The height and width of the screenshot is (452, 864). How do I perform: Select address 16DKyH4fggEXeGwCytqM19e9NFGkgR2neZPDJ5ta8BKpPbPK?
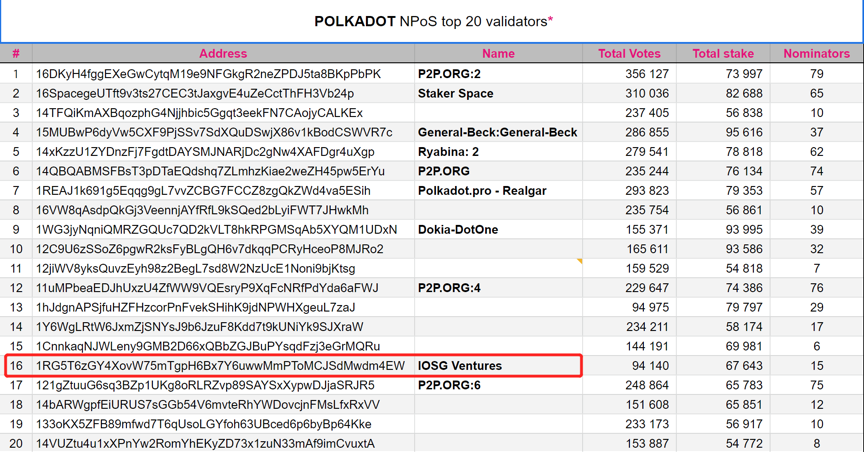coord(208,74)
